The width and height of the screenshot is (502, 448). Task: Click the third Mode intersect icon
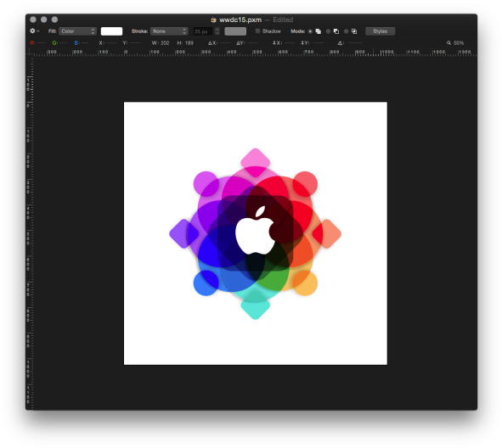click(x=353, y=31)
